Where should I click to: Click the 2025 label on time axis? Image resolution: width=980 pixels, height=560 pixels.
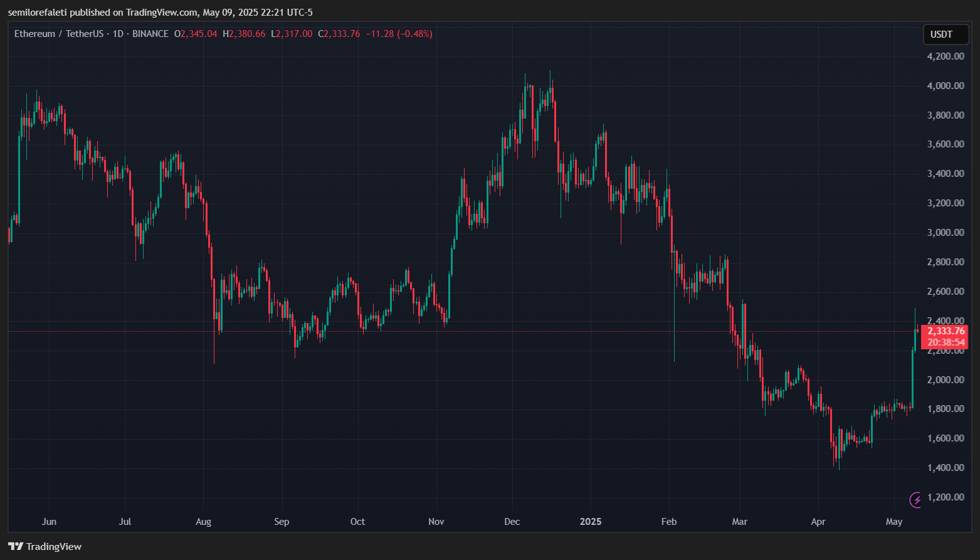tap(590, 522)
